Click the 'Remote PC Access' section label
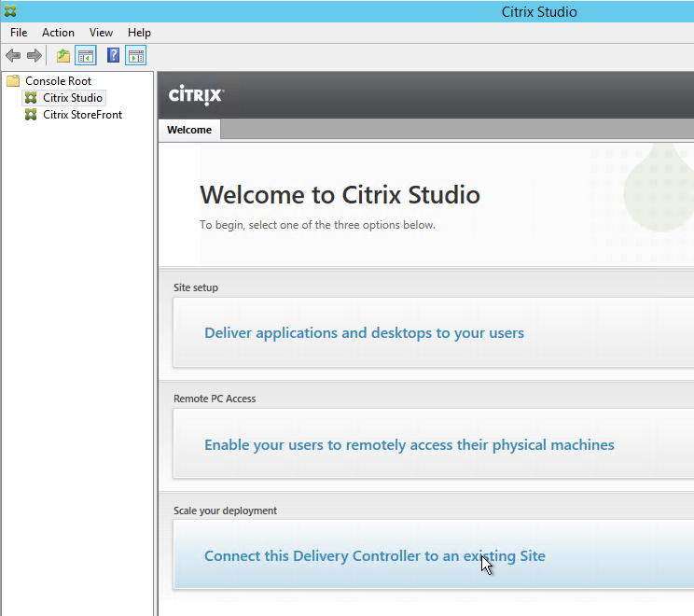 point(215,399)
